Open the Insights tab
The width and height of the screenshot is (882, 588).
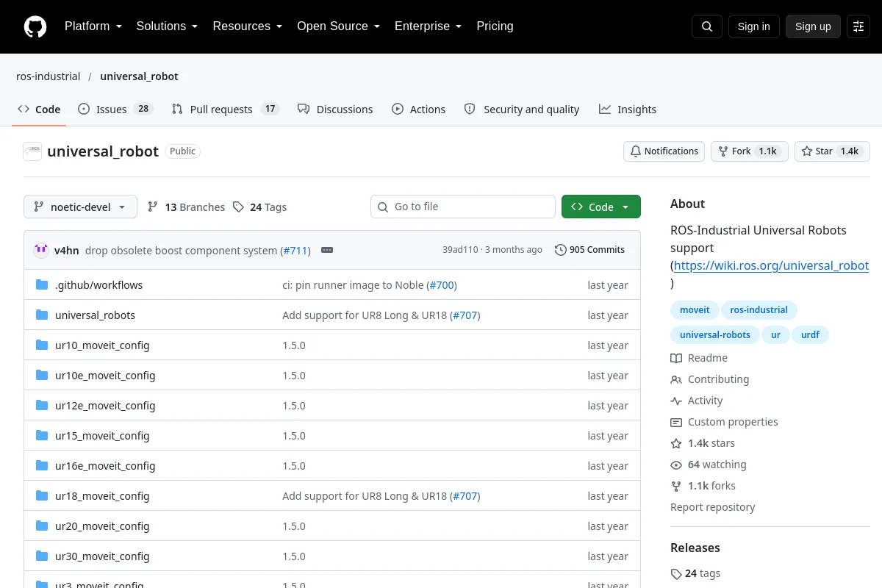[628, 109]
